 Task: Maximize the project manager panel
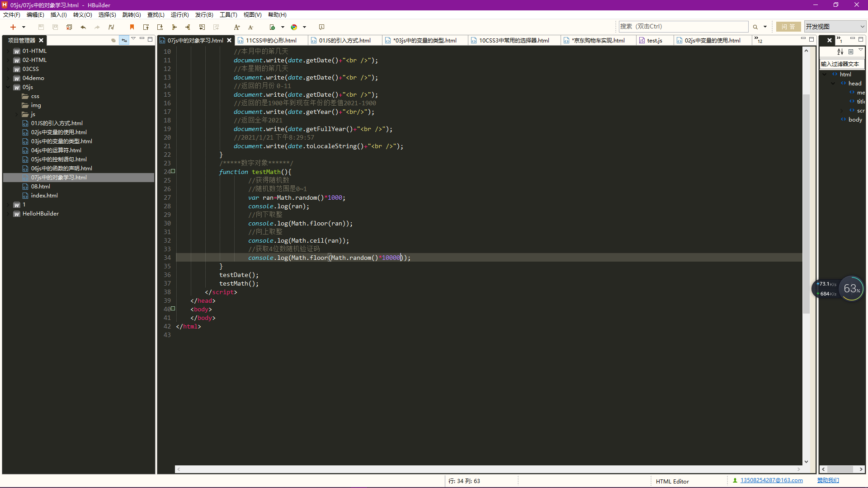pyautogui.click(x=150, y=39)
